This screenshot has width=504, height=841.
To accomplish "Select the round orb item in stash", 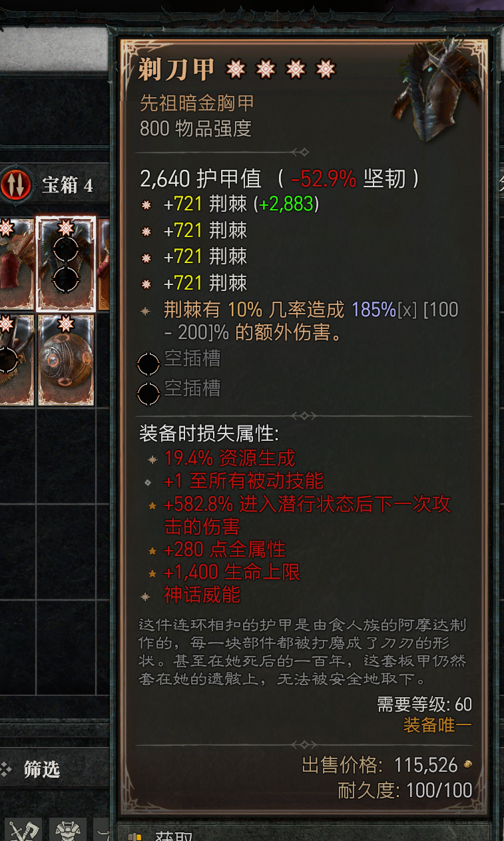I will pyautogui.click(x=65, y=360).
